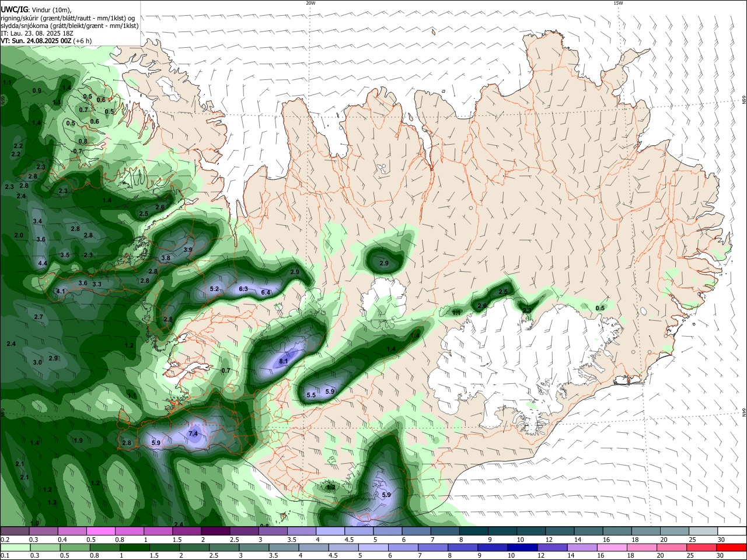Click the 'IT: Lau. 23. 08. 2025 18Z' line

pos(37,33)
